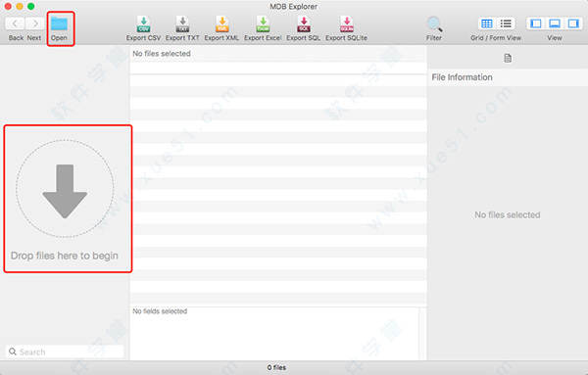
Task: Switch to Grid view mode
Action: pos(486,23)
